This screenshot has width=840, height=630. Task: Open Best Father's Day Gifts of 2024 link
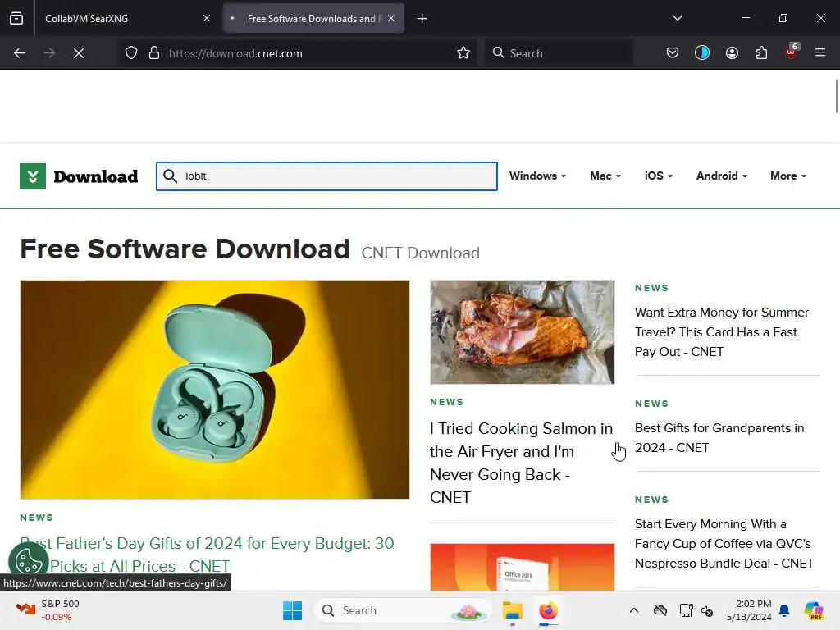pos(207,555)
